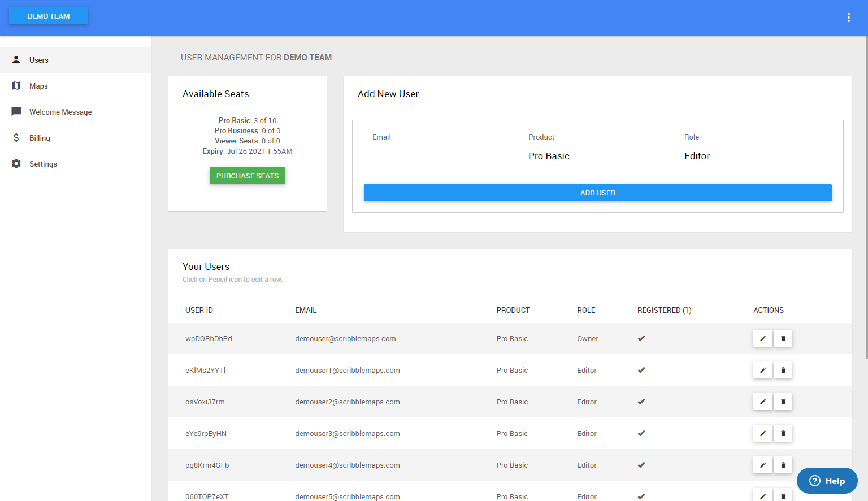Click the blue ADD USER button
Viewport: 868px width, 501px height.
pos(597,193)
